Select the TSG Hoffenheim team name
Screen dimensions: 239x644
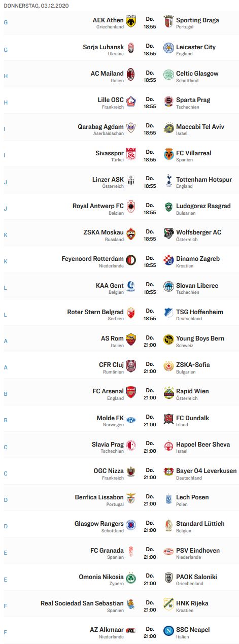click(199, 312)
